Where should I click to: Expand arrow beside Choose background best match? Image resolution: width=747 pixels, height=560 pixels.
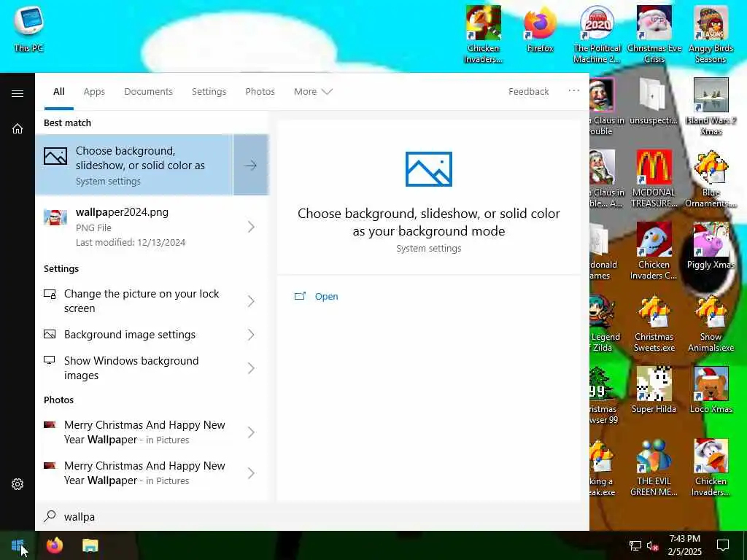pyautogui.click(x=251, y=166)
